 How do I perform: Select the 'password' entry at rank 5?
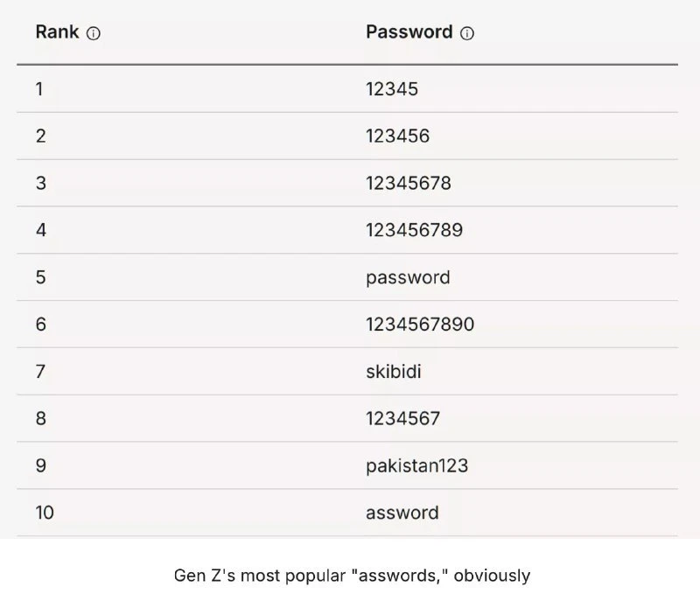pos(408,277)
